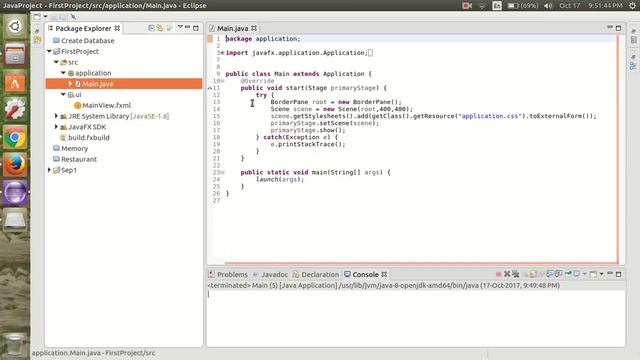This screenshot has height=360, width=640.
Task: Click the clock showing 9:51:44 PM
Action: 606,6
